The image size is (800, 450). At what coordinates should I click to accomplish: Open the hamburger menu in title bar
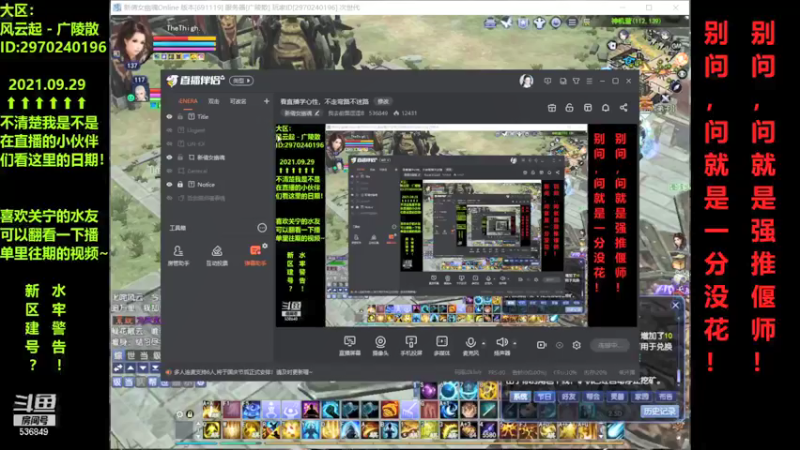coord(589,81)
